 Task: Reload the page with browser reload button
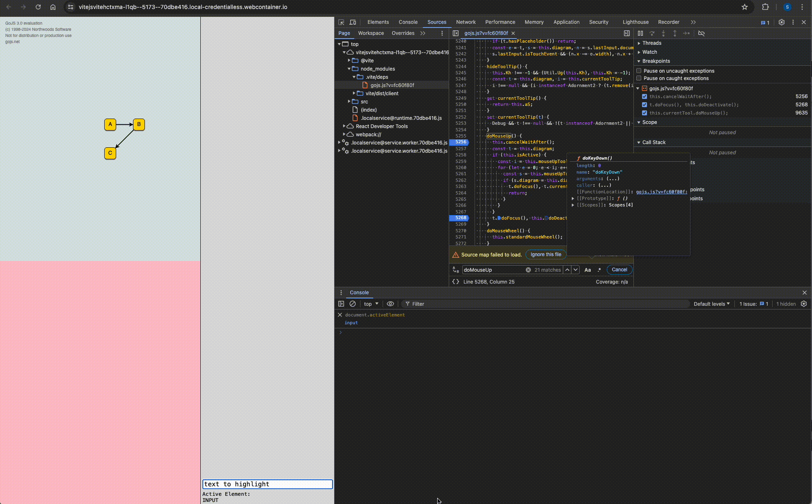pyautogui.click(x=38, y=7)
